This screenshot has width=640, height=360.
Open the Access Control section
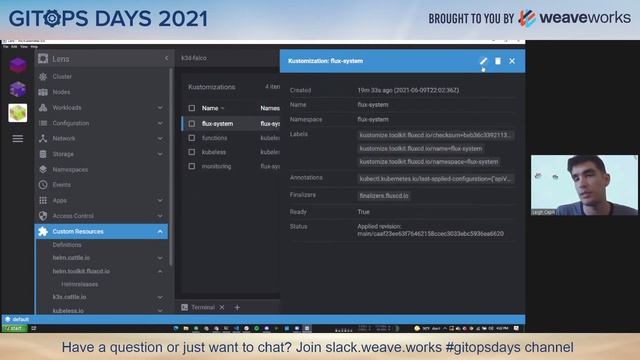73,216
